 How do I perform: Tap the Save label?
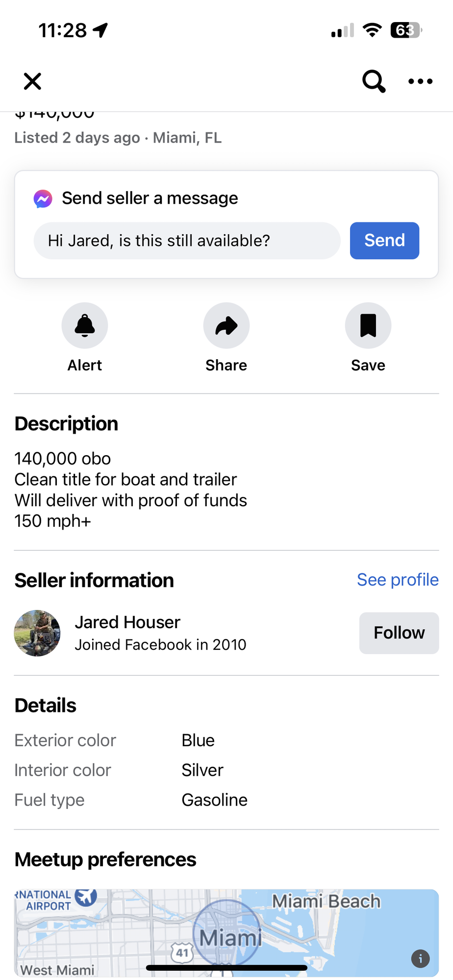368,365
